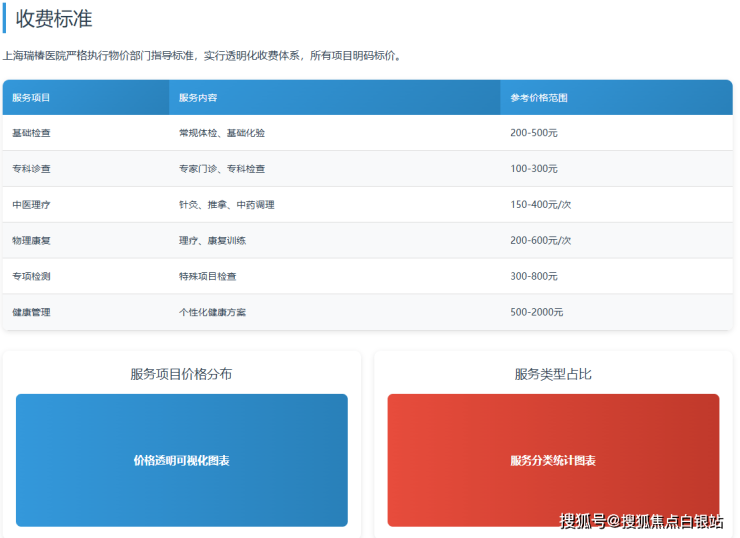Click the 搜狐号@搜狐焦点白银站 watermark text
The image size is (740, 538).
(x=641, y=520)
